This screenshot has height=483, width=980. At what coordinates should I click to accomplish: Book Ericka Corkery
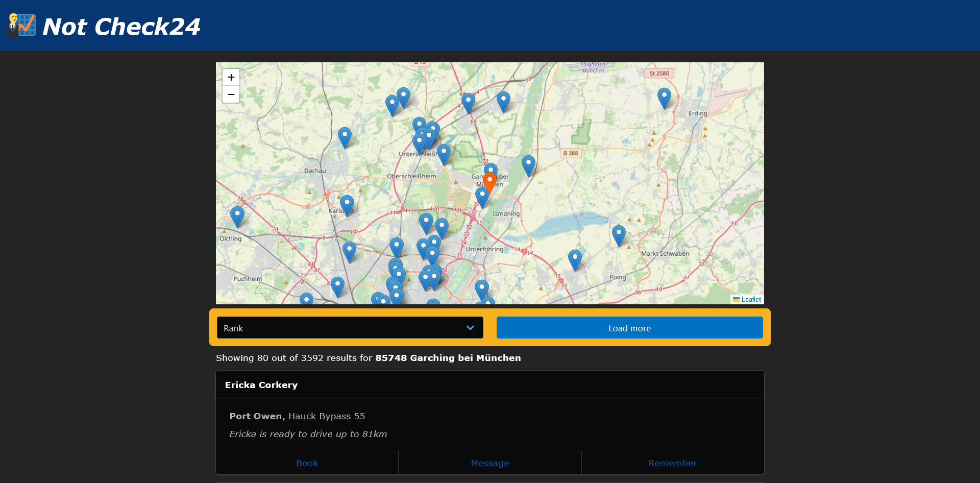click(307, 463)
